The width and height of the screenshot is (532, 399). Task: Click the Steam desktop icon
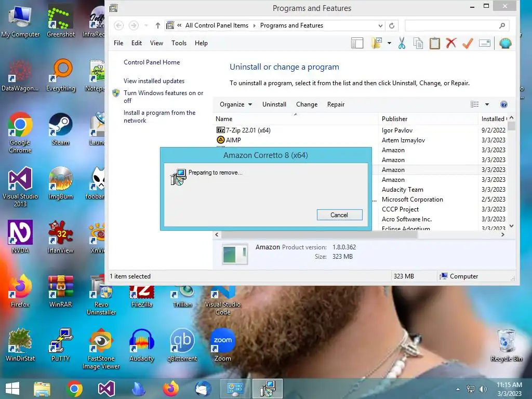coord(60,129)
